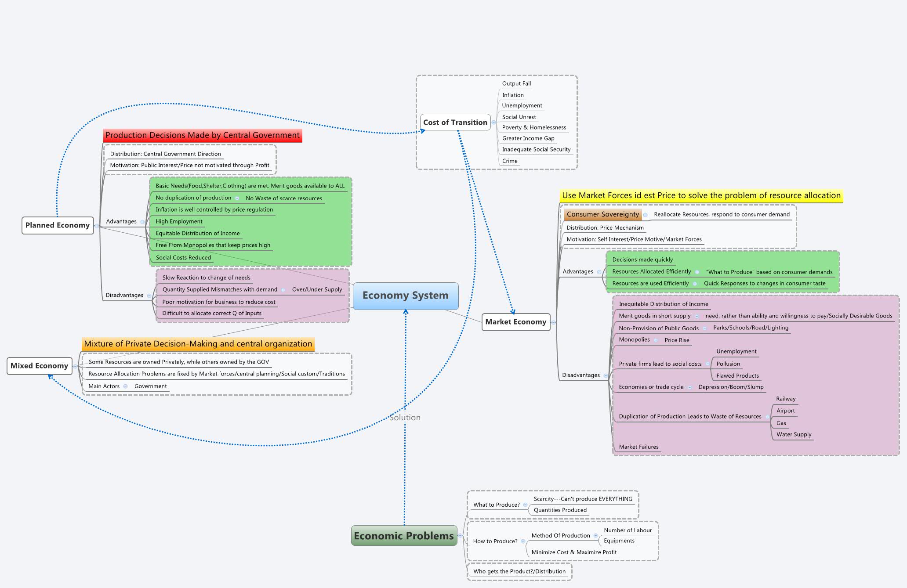This screenshot has width=907, height=588.
Task: Click collapse icon beside Cost of Transition
Action: click(x=494, y=122)
